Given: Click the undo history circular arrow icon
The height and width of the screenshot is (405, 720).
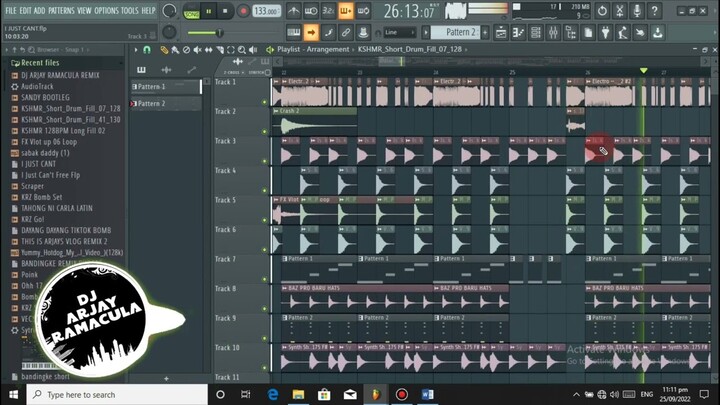Looking at the screenshot, I should (x=602, y=11).
